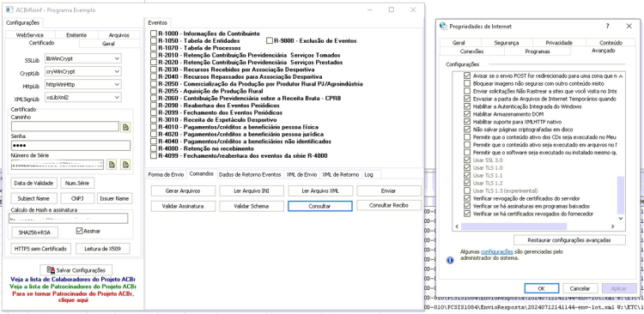Viewport: 644px width, 314px height.
Task: Select the Dados de Retorno Eventos tab
Action: pyautogui.click(x=250, y=174)
